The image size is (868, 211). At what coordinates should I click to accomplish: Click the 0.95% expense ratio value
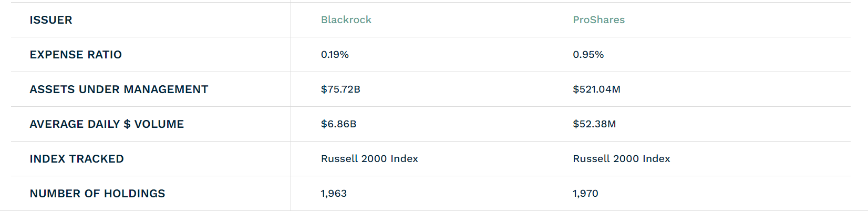point(588,55)
